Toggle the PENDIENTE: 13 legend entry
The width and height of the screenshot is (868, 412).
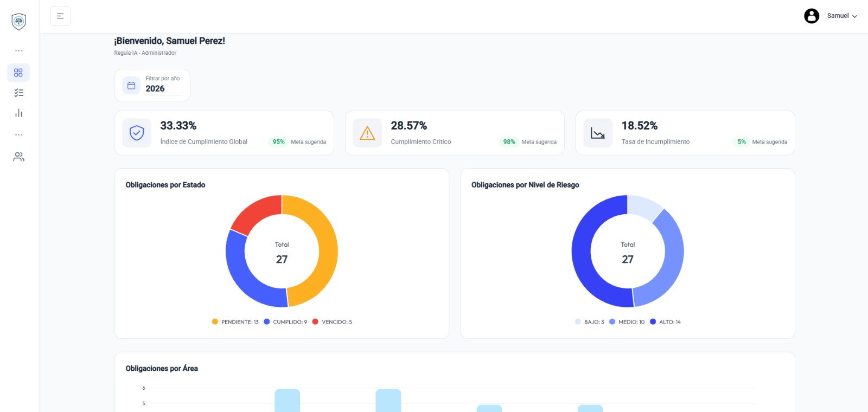click(235, 322)
